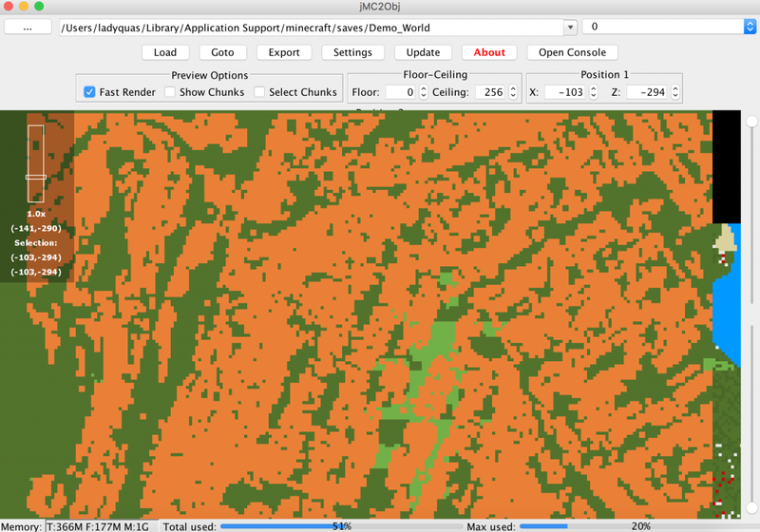Image resolution: width=760 pixels, height=532 pixels.
Task: Click the browse "..." folder button
Action: click(x=28, y=28)
